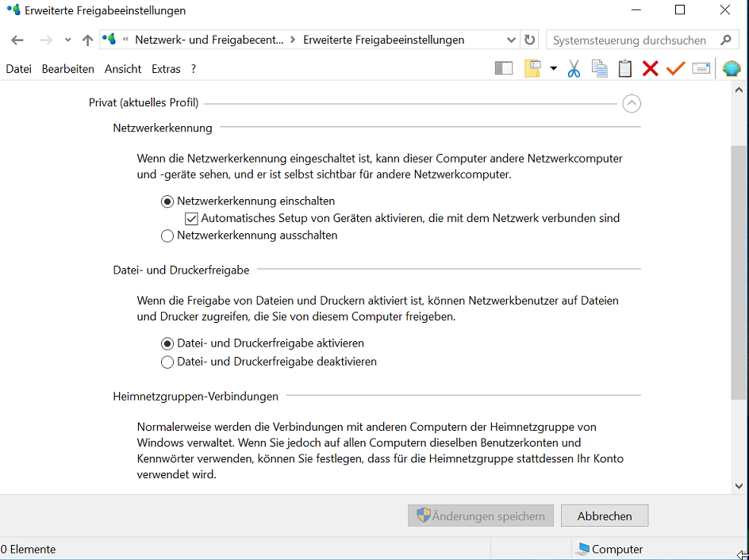The height and width of the screenshot is (560, 749).
Task: Click the scissors Cut icon
Action: [574, 69]
